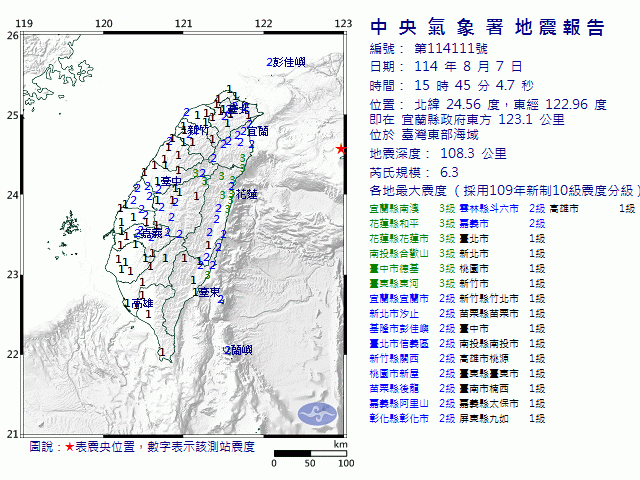Image resolution: width=640 pixels, height=480 pixels.
Task: Click the red epicenter star on the map
Action: pos(340,150)
